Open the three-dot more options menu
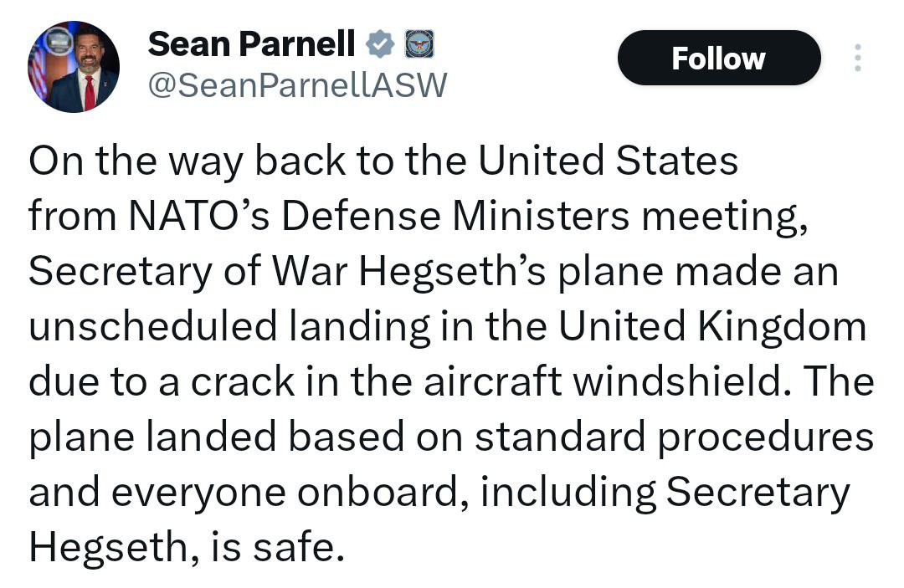Image resolution: width=904 pixels, height=588 pixels. point(857,58)
